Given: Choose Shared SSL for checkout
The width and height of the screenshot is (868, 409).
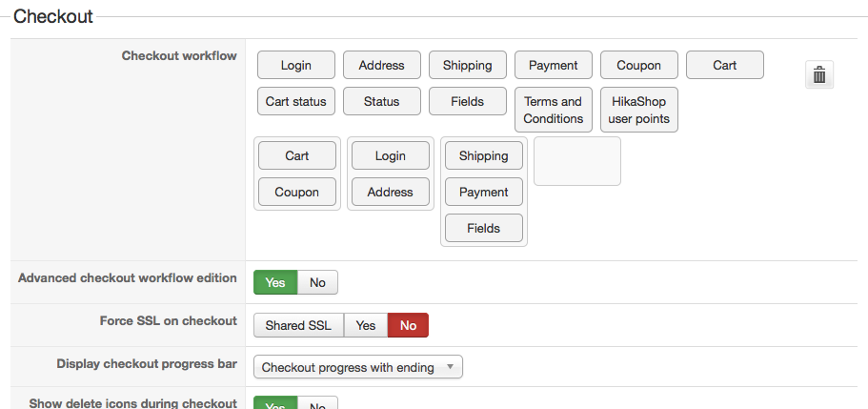Looking at the screenshot, I should [x=298, y=325].
